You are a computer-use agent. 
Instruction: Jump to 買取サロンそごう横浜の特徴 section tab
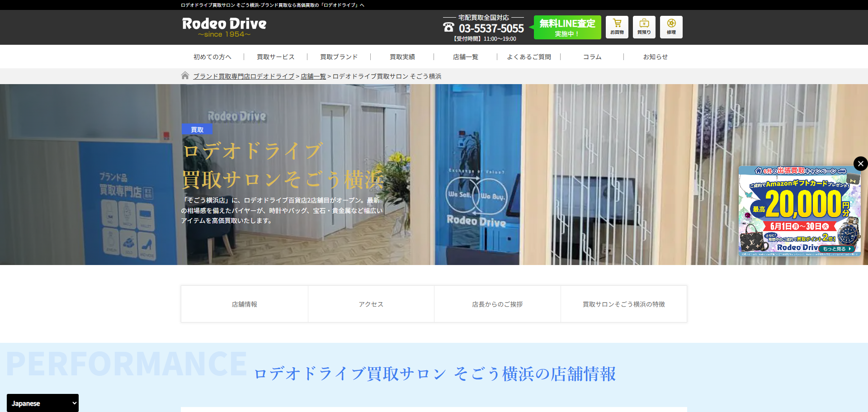[624, 304]
